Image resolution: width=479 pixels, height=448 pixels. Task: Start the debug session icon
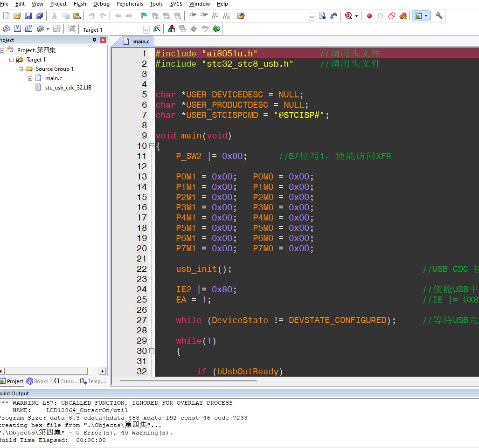(349, 16)
